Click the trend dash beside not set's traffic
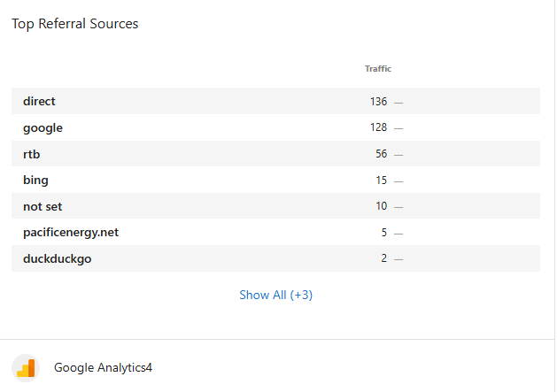This screenshot has width=557, height=392. [398, 207]
